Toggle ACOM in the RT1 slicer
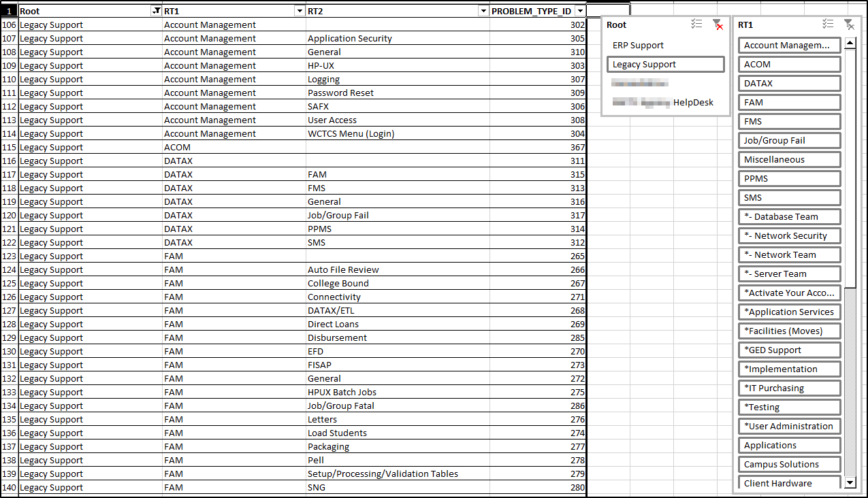 789,64
